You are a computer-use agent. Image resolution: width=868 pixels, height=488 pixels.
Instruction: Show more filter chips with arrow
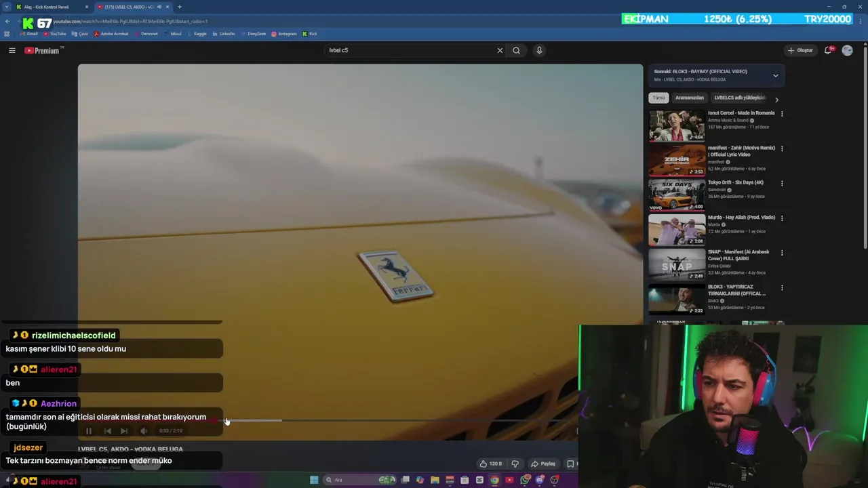pos(776,100)
